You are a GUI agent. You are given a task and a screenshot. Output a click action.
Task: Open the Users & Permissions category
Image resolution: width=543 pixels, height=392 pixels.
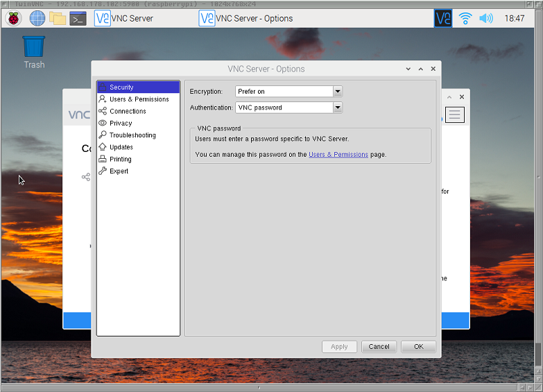coord(138,99)
